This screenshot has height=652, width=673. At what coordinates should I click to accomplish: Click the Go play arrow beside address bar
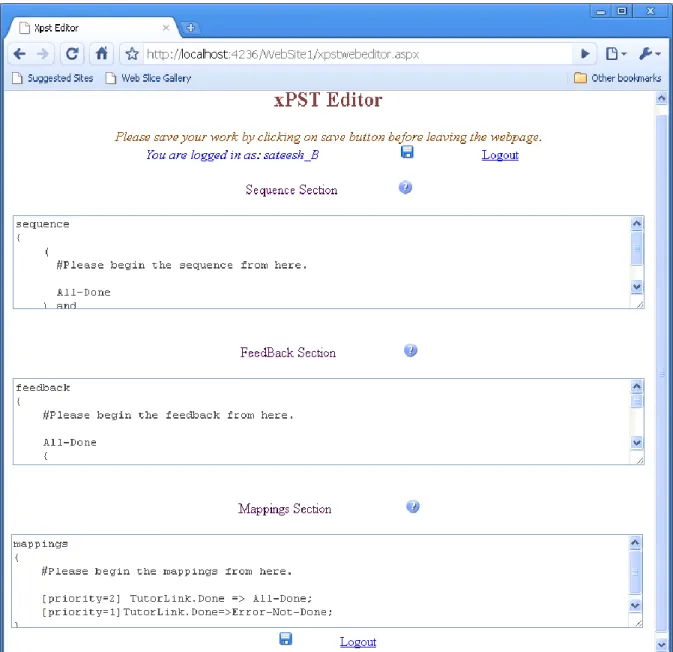point(585,54)
